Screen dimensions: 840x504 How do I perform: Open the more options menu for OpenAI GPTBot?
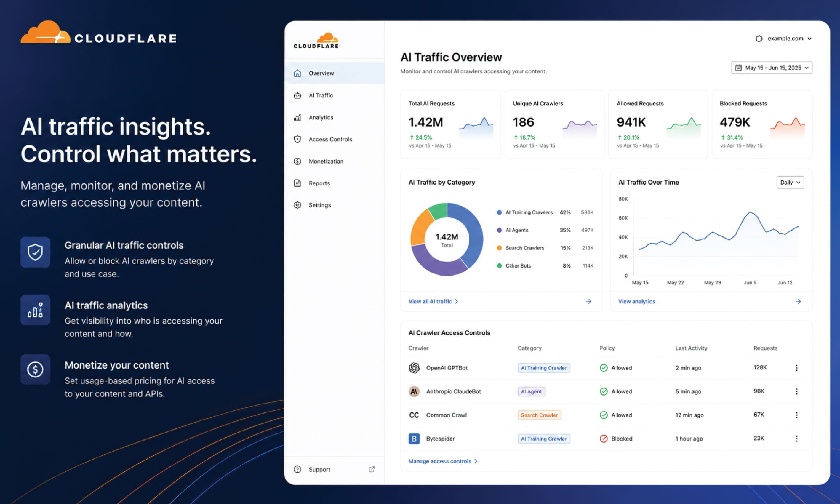[x=796, y=368]
